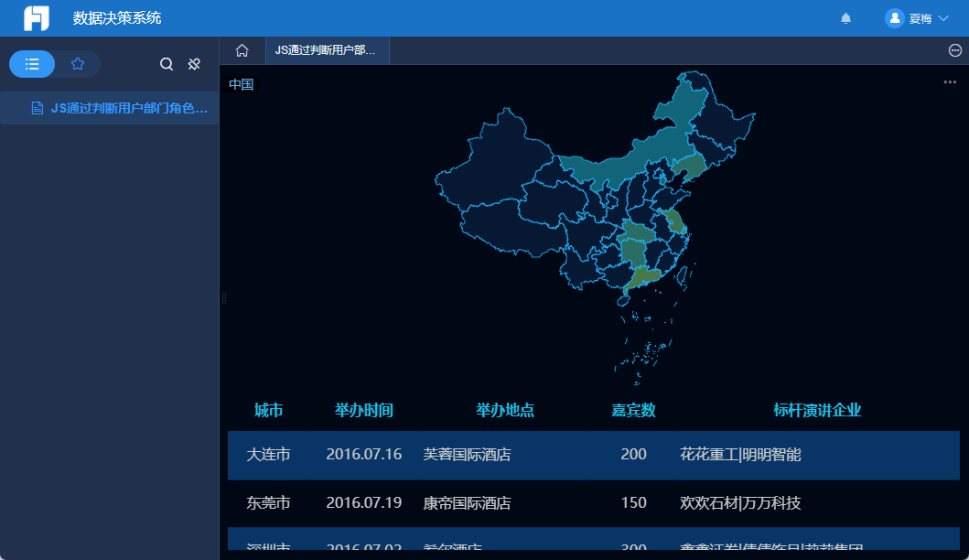The image size is (969, 560).
Task: Open the JS通过判断用户部门角色 report in the tree
Action: click(110, 108)
